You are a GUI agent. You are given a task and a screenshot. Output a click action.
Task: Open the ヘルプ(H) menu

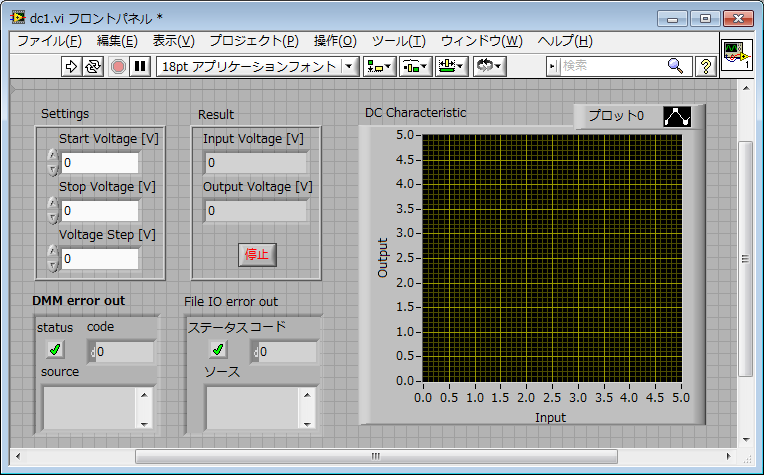(x=565, y=41)
